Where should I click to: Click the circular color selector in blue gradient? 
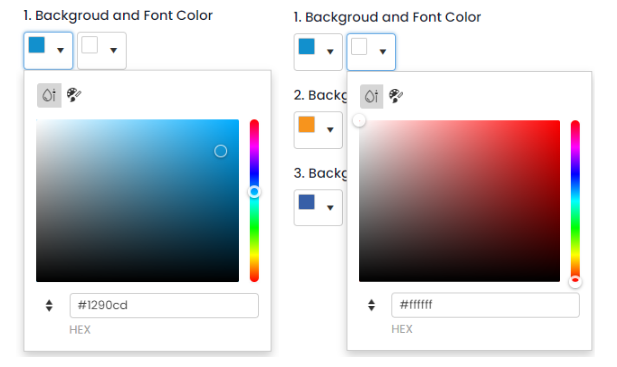pyautogui.click(x=220, y=151)
